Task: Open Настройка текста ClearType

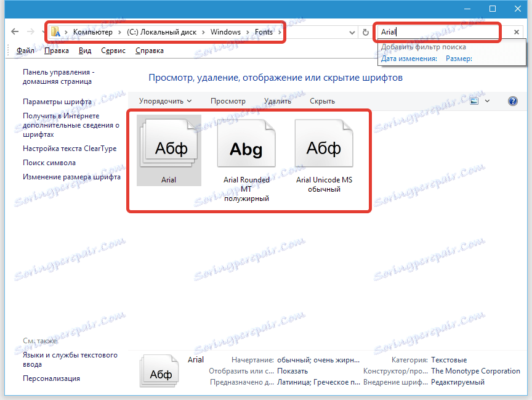Action: pyautogui.click(x=70, y=149)
